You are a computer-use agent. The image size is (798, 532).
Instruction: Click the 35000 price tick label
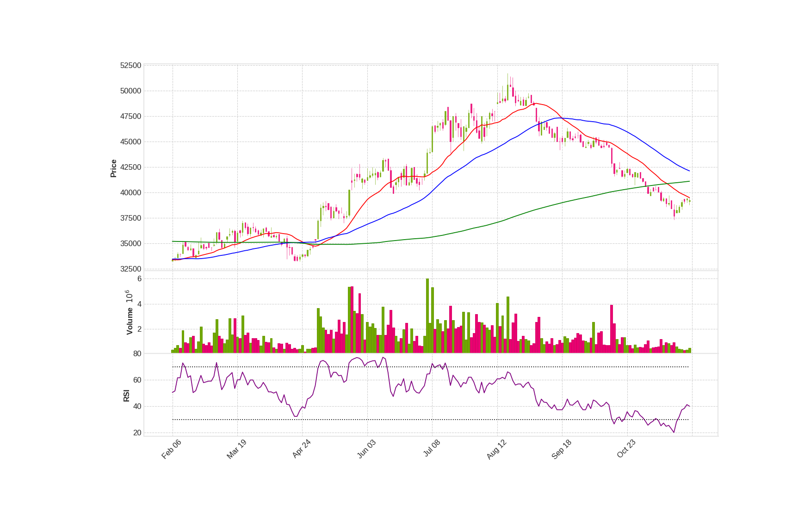click(x=131, y=244)
